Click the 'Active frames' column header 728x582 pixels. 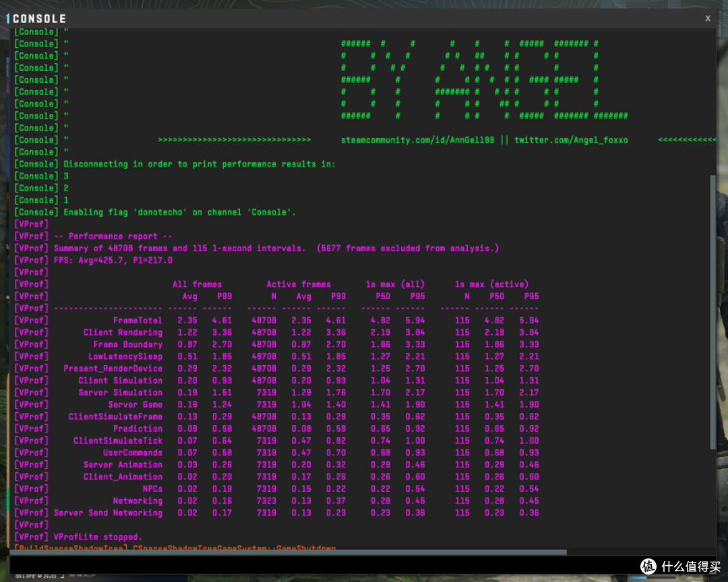[299, 284]
